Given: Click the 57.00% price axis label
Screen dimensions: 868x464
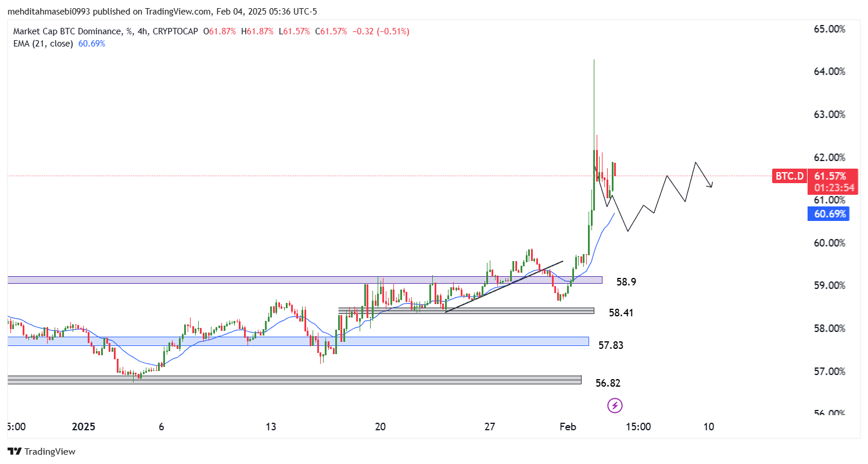Looking at the screenshot, I should point(828,372).
